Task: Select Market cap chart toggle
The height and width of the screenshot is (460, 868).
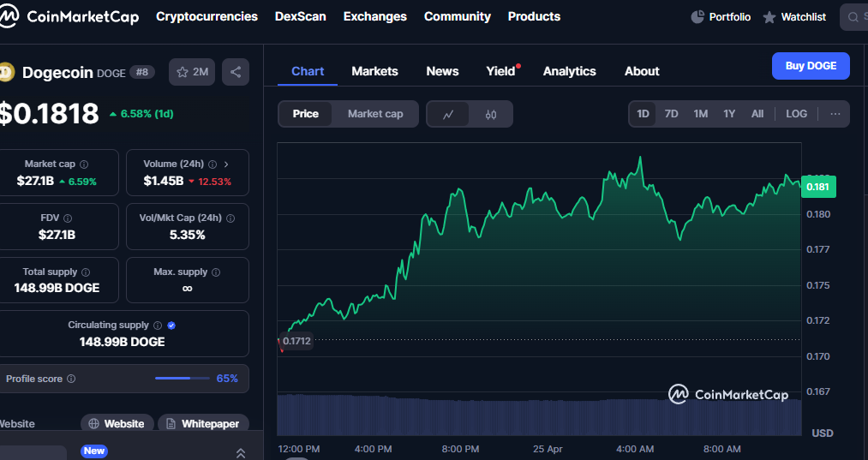Action: [x=375, y=114]
